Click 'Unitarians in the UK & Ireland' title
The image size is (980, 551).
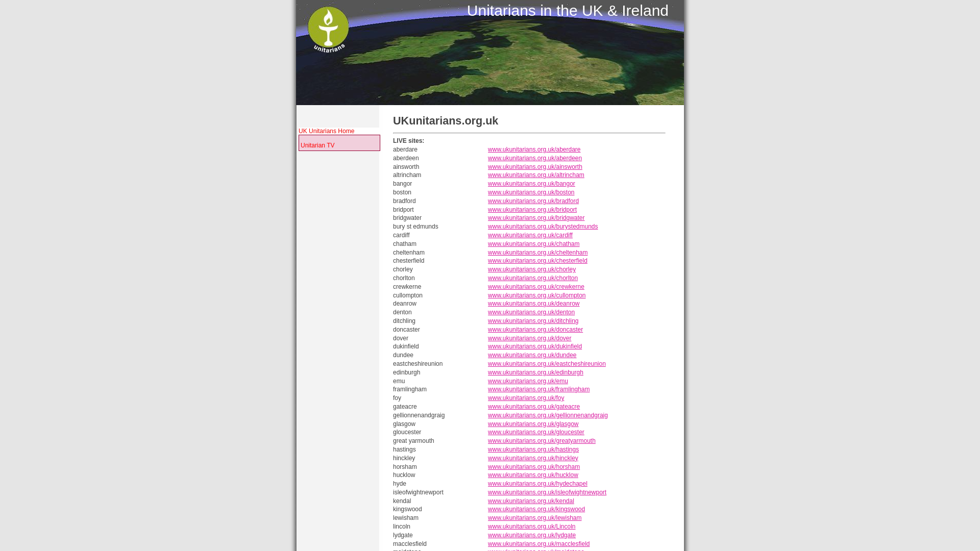(567, 11)
